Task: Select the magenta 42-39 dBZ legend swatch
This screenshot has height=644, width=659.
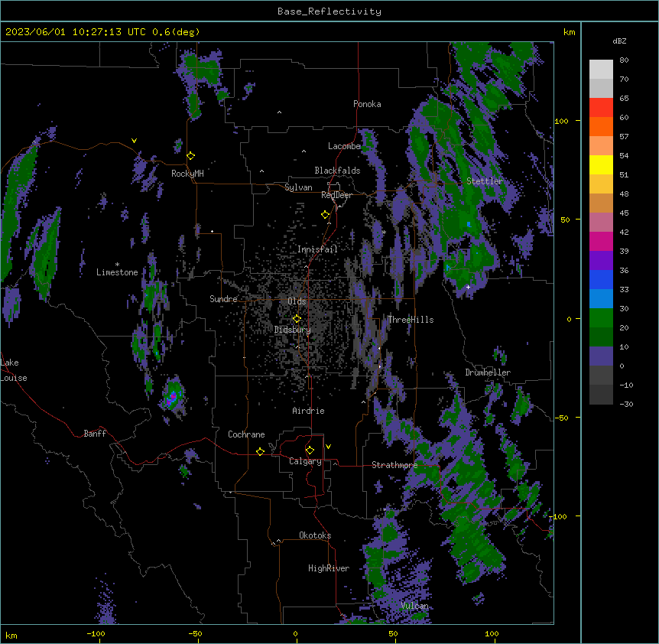Action: pyautogui.click(x=601, y=241)
